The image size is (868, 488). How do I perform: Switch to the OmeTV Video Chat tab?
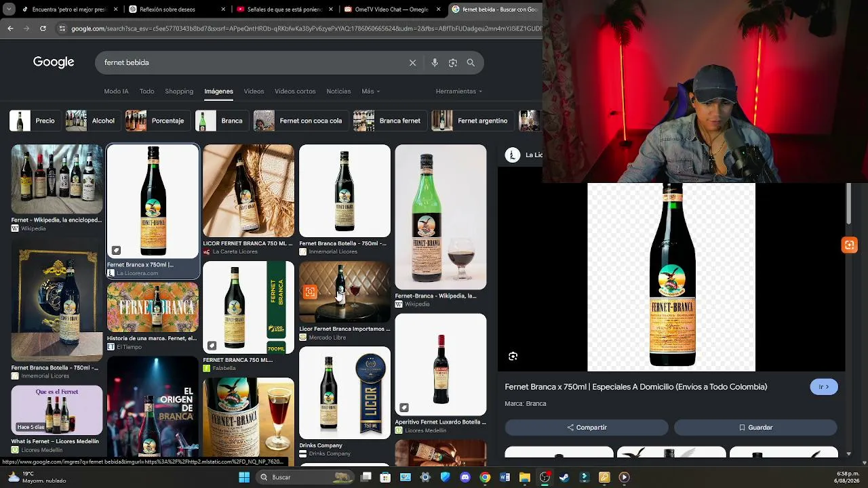click(392, 9)
